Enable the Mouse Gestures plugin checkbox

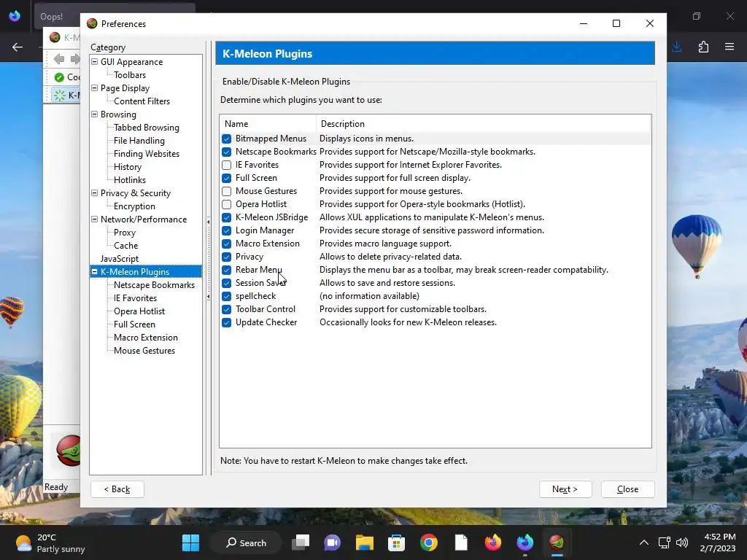[x=227, y=191]
